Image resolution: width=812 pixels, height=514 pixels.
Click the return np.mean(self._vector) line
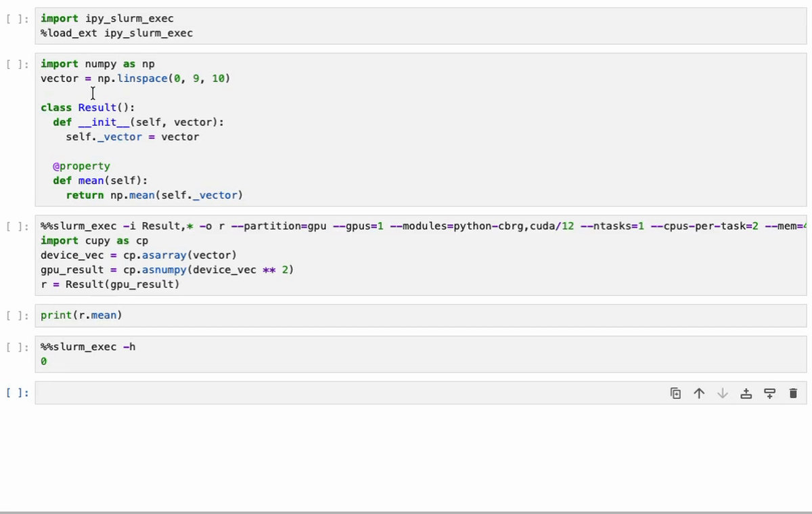coord(154,195)
